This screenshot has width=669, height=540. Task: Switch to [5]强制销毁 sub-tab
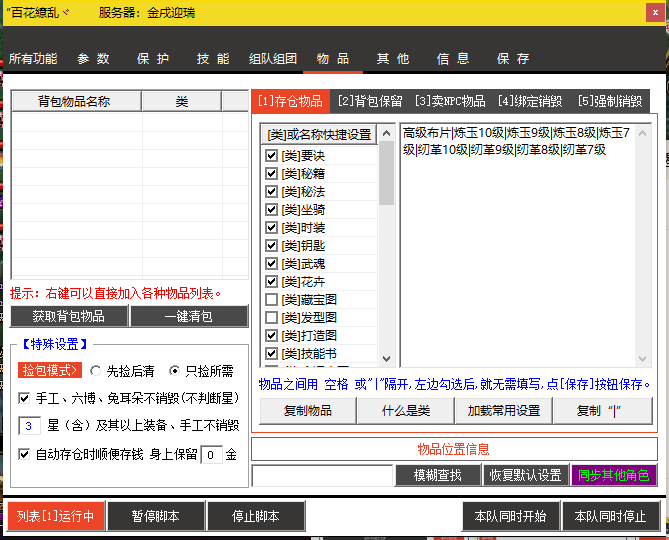[x=610, y=101]
